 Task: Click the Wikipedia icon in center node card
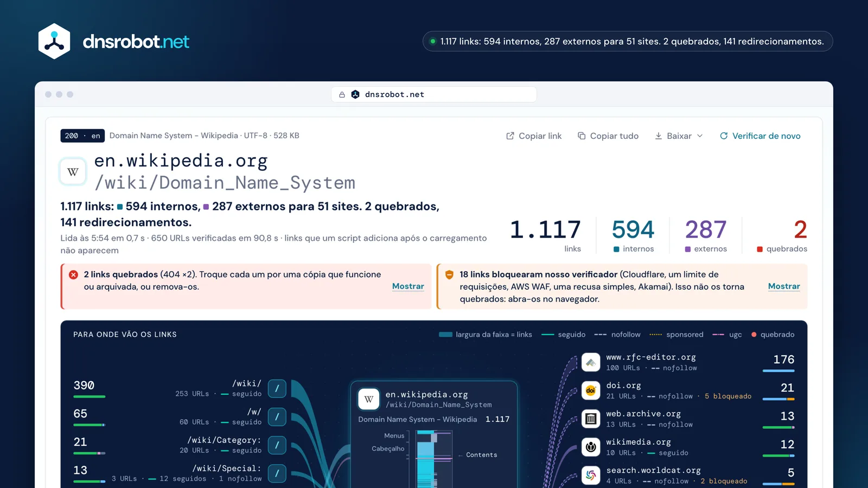click(x=369, y=399)
